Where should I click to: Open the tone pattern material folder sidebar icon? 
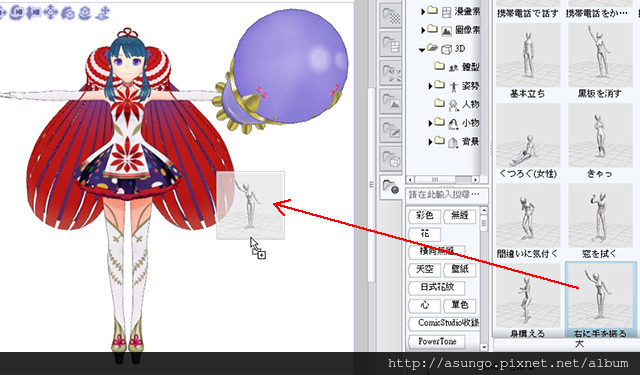tap(391, 16)
